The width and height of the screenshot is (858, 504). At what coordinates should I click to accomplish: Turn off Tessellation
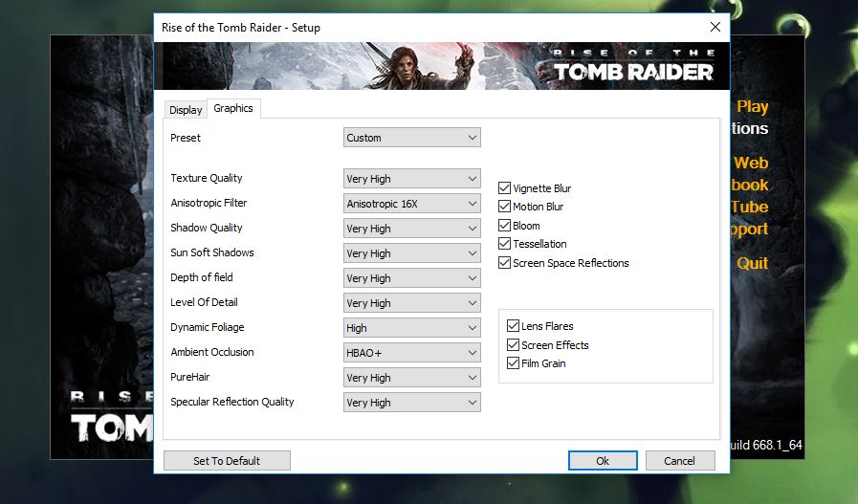click(504, 244)
